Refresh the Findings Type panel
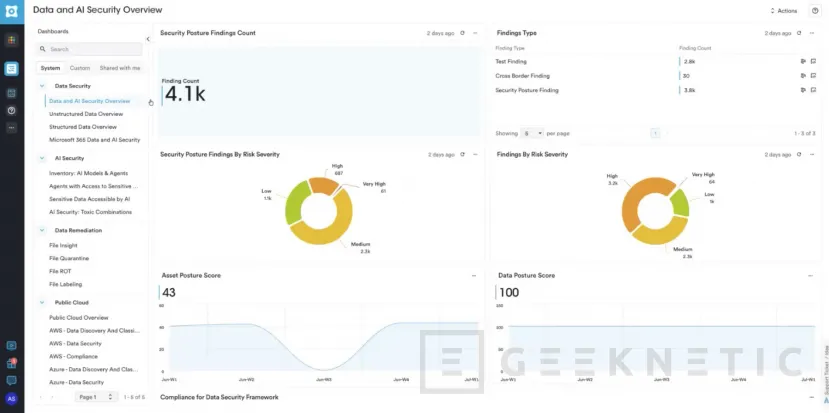This screenshot has width=829, height=413. click(x=799, y=33)
